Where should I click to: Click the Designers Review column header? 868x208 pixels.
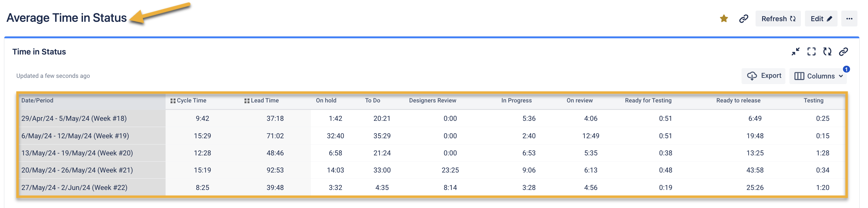click(433, 101)
